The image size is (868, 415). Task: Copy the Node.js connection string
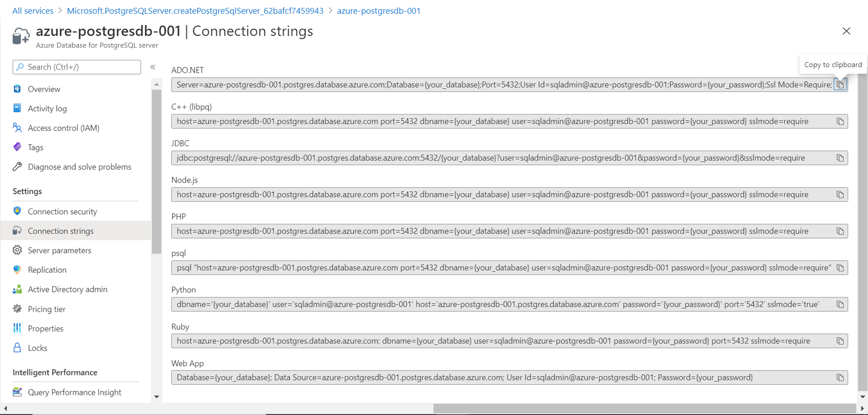[x=840, y=195]
